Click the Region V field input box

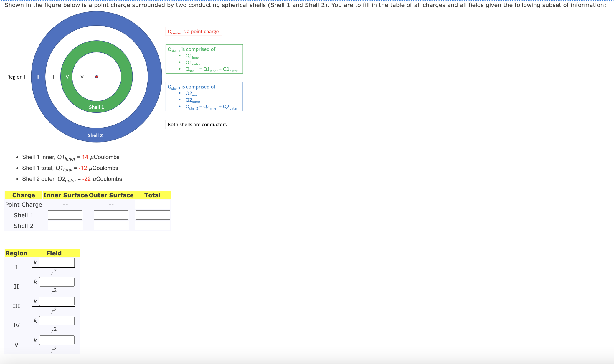pos(57,340)
